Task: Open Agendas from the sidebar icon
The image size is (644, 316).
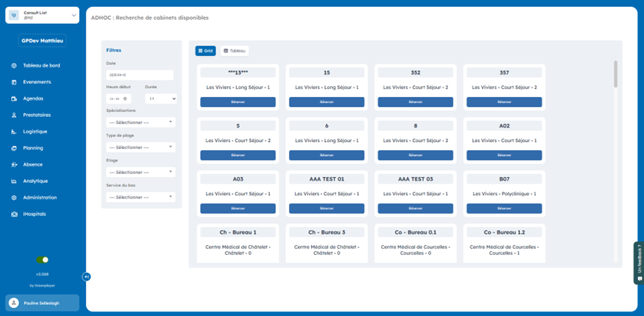Action: coord(14,98)
